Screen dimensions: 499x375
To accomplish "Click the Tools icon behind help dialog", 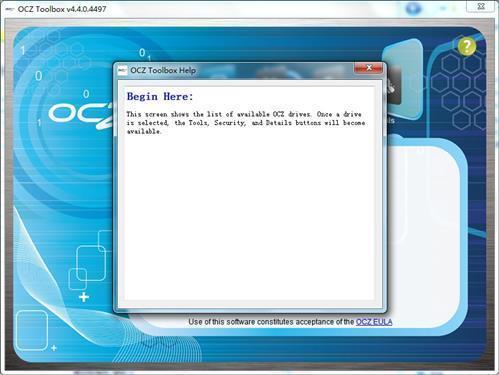I will [394, 85].
